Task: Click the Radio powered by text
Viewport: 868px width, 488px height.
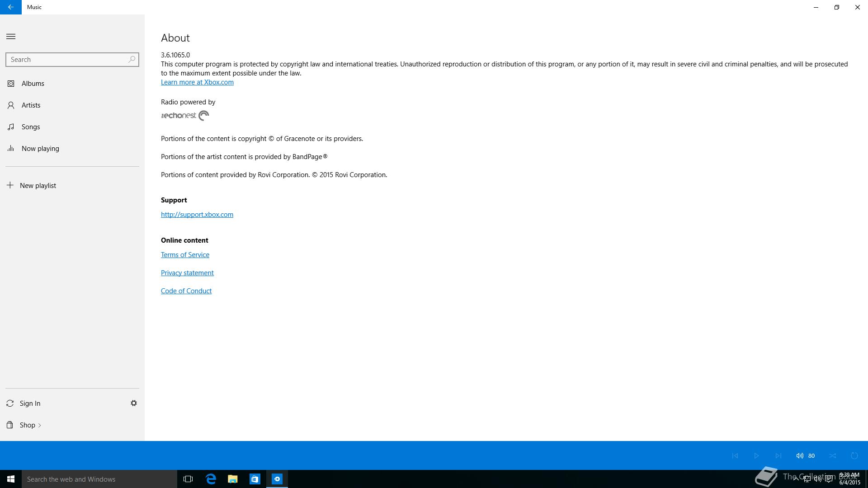Action: tap(188, 102)
